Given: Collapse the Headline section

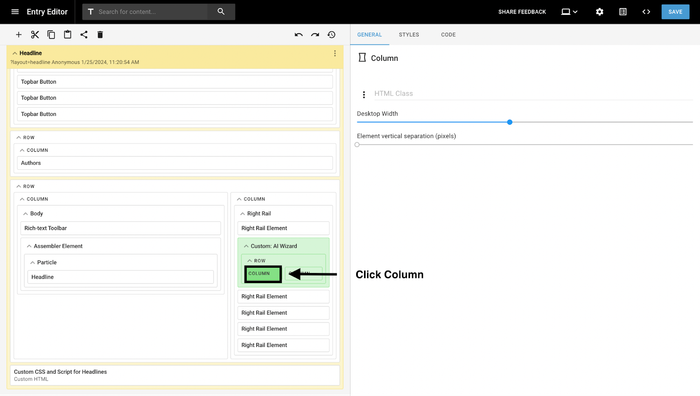Looking at the screenshot, I should 15,53.
